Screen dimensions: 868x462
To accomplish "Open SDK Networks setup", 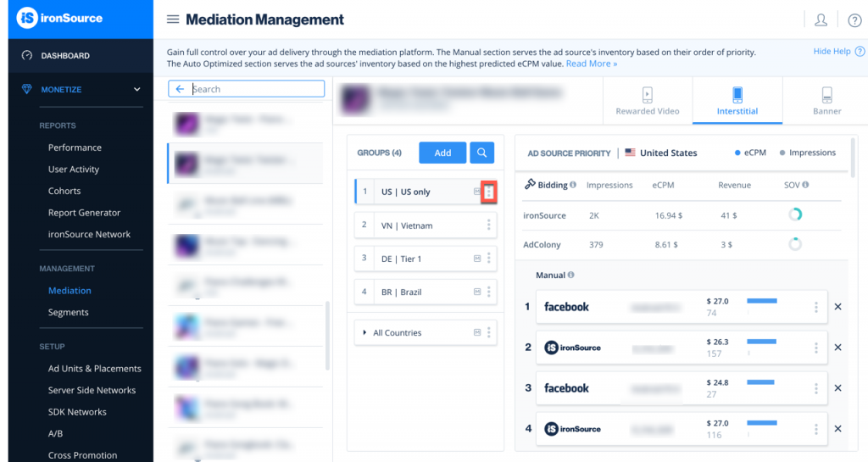I will [x=77, y=412].
